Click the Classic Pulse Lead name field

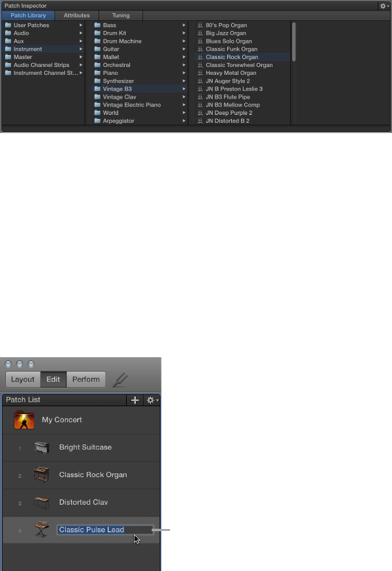105,530
